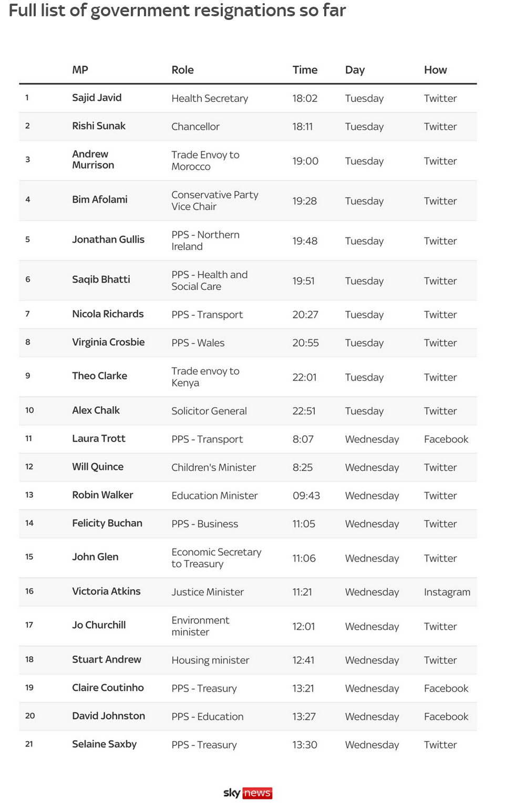Select Will Quince Children's Minister cell
Viewport: 505px width, 812px height.
pos(213,467)
